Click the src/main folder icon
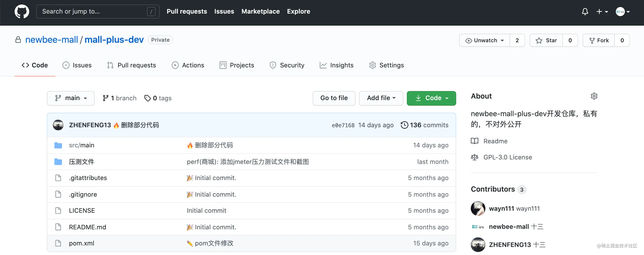The width and height of the screenshot is (644, 255). pos(58,145)
